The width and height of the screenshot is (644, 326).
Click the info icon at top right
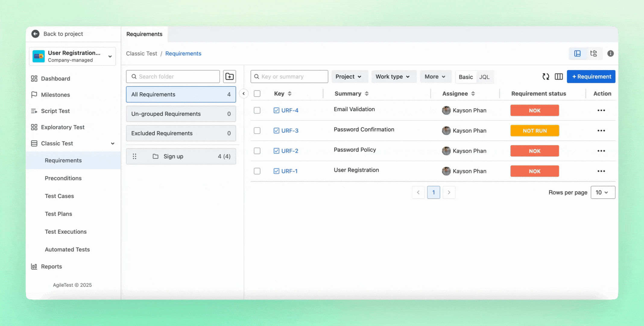[x=610, y=53]
